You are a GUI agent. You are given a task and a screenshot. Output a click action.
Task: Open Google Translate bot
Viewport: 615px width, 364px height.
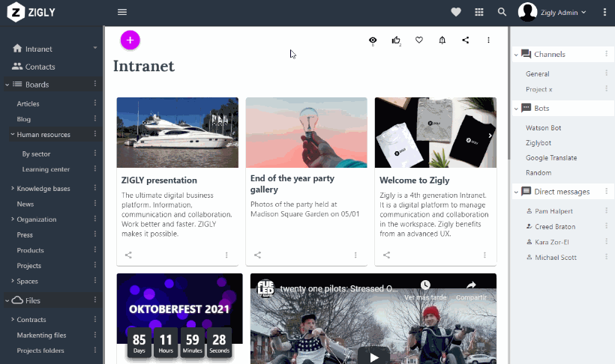click(551, 158)
